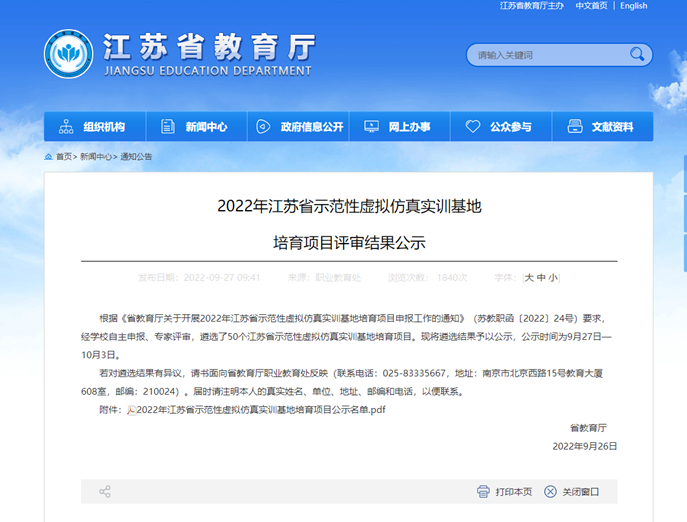Click the 通知公告 breadcrumb link
Screen dimensions: 687x522
(x=136, y=157)
